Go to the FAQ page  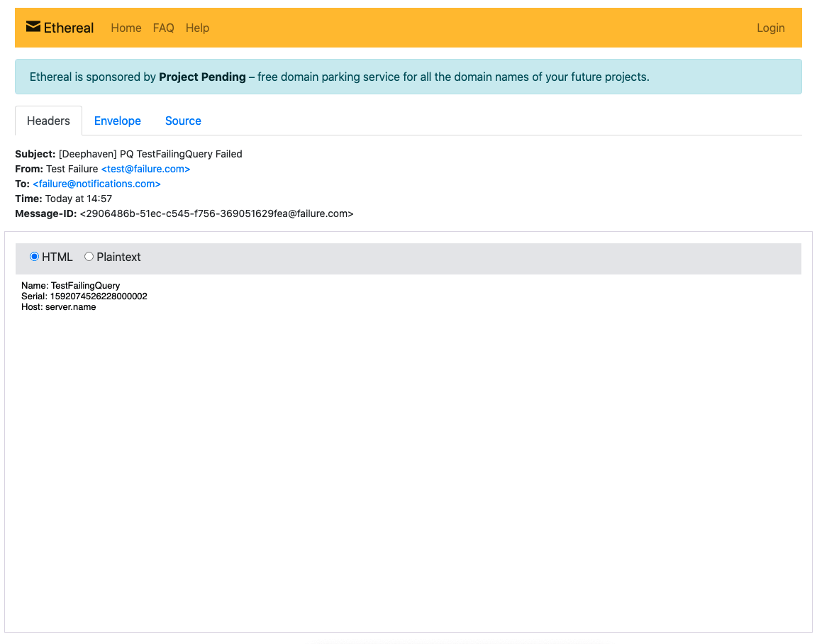[163, 28]
